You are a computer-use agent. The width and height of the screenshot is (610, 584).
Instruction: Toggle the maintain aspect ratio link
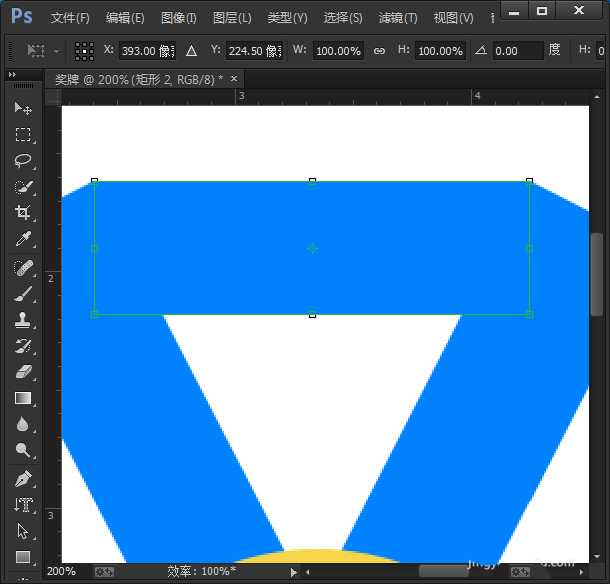click(x=379, y=50)
